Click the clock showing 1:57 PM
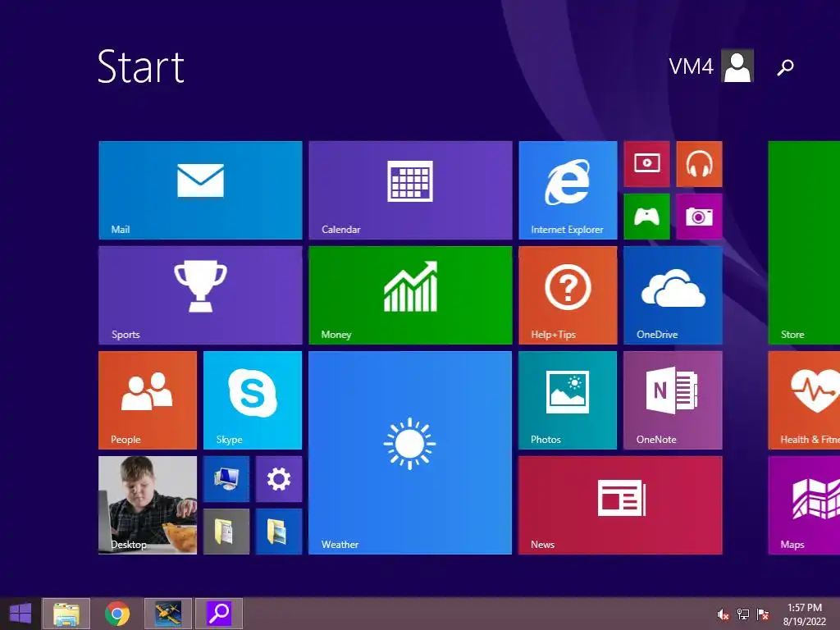The height and width of the screenshot is (630, 840). click(804, 608)
